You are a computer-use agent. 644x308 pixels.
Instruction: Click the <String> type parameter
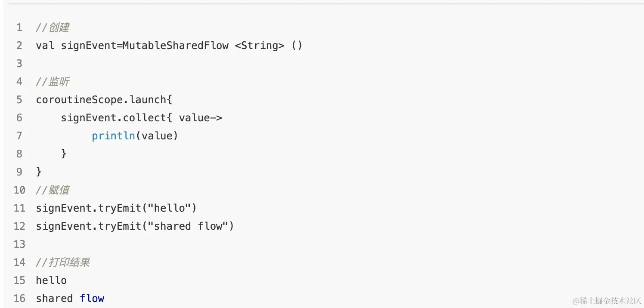tap(260, 46)
